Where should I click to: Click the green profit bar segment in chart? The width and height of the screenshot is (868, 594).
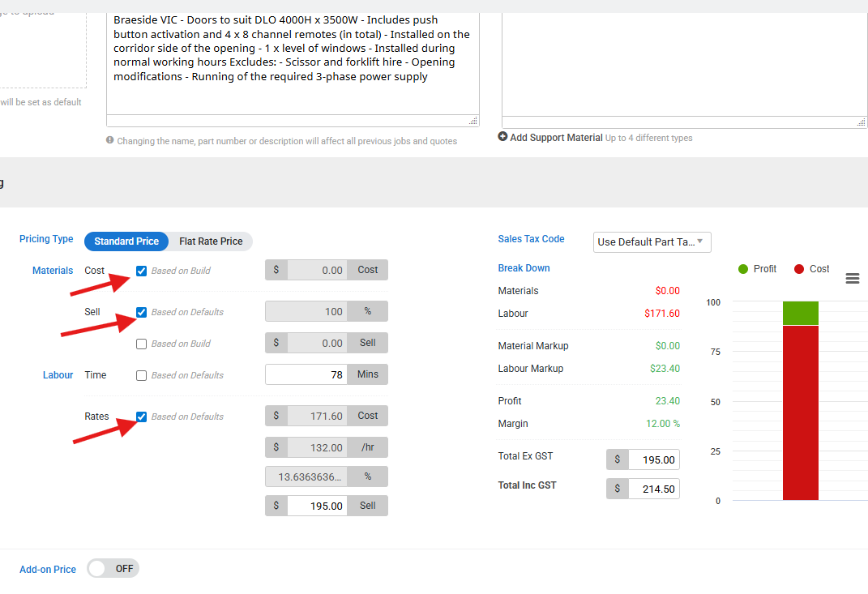coord(801,314)
